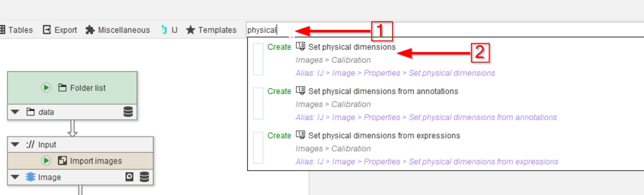Run the Folder list node
644x195 pixels.
pos(46,88)
